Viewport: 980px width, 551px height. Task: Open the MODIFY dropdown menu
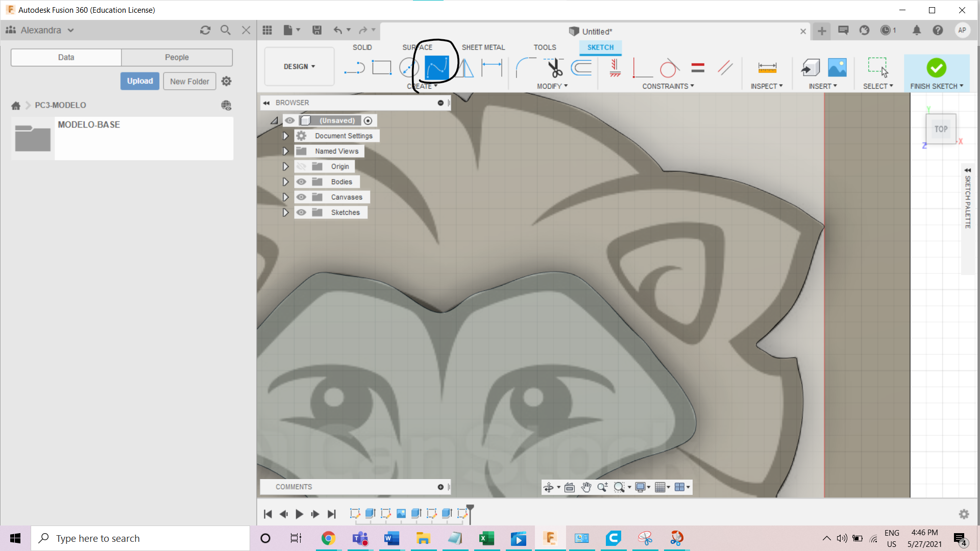pos(552,86)
